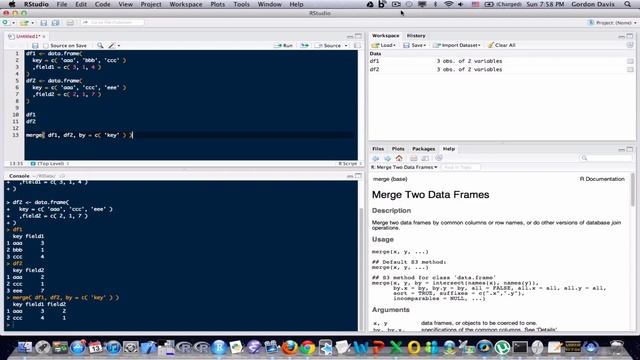Click the Run button
Viewport: 640px width, 360px height.
tap(284, 45)
